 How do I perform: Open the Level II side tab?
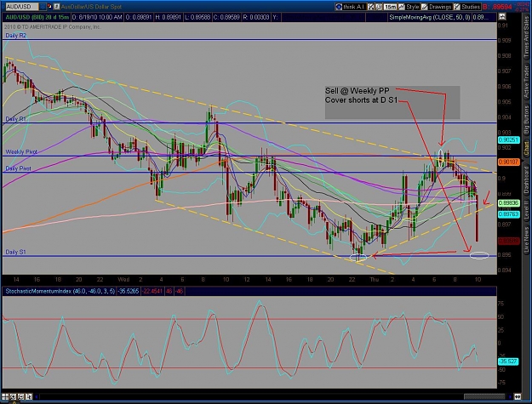(x=526, y=210)
